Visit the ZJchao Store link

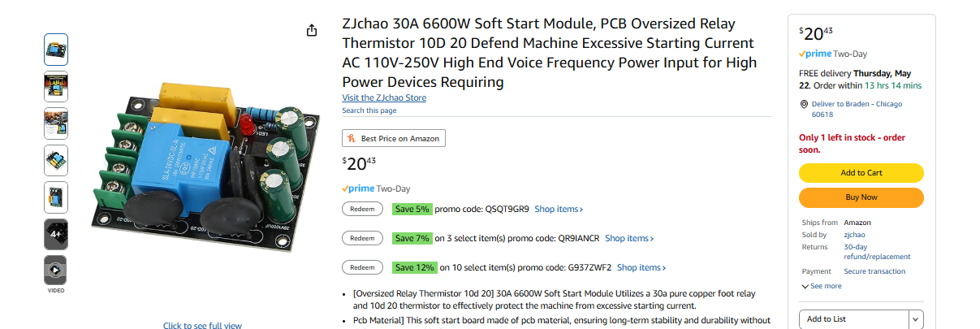pos(384,97)
